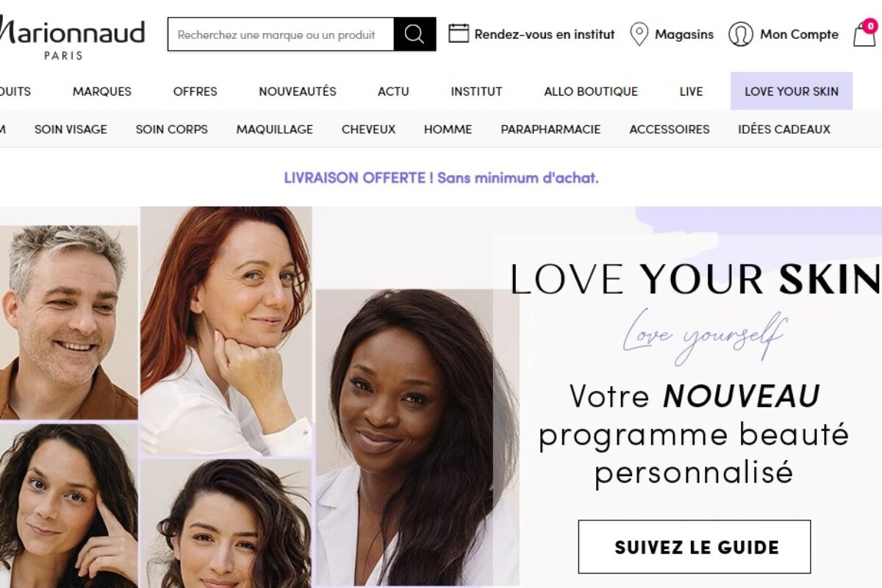The image size is (882, 588).
Task: Select the NOUVEAUTÉS menu item
Action: tap(298, 92)
